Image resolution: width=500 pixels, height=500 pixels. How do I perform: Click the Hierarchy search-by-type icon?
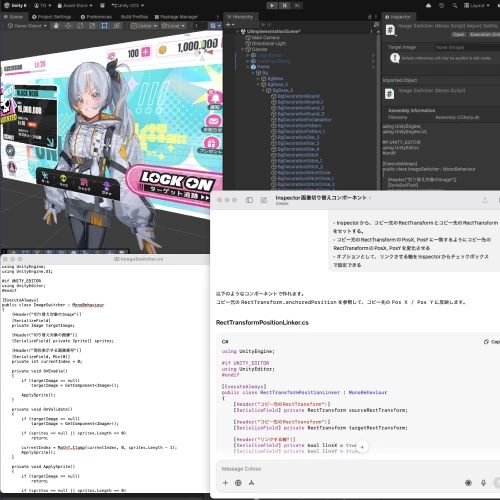click(376, 24)
